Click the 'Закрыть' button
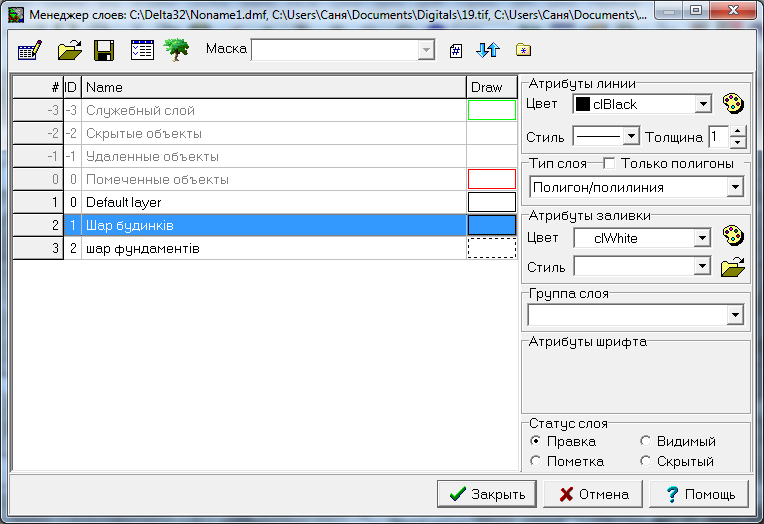The image size is (764, 524). click(487, 494)
